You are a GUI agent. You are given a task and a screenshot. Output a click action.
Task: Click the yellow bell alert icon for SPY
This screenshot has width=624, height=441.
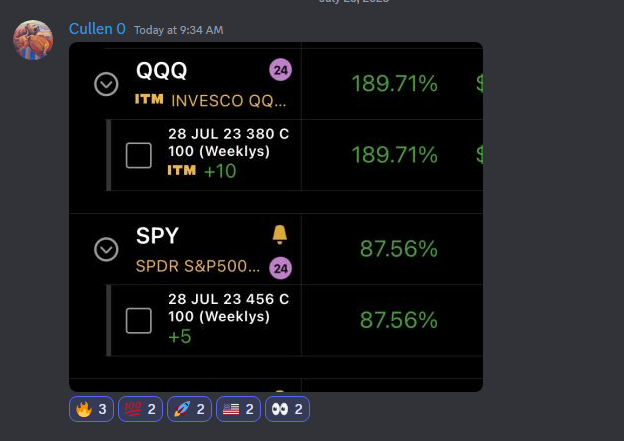coord(280,234)
